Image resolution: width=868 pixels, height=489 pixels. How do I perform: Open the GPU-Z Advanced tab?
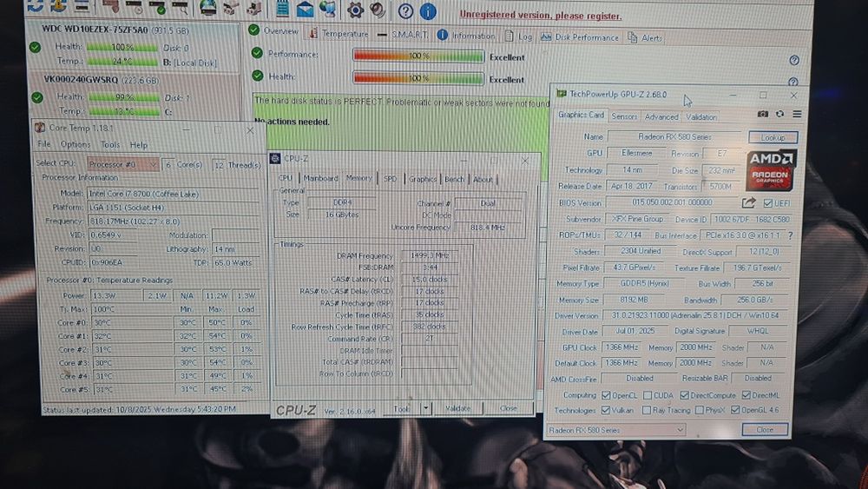pyautogui.click(x=661, y=117)
